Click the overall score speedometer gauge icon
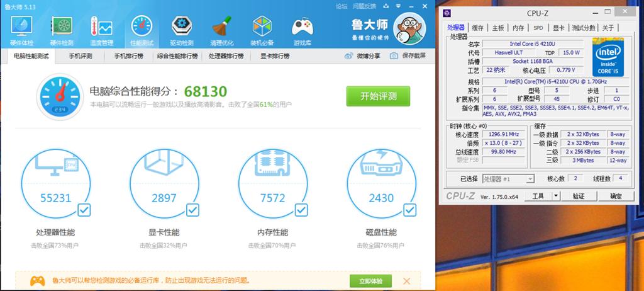 [x=60, y=97]
